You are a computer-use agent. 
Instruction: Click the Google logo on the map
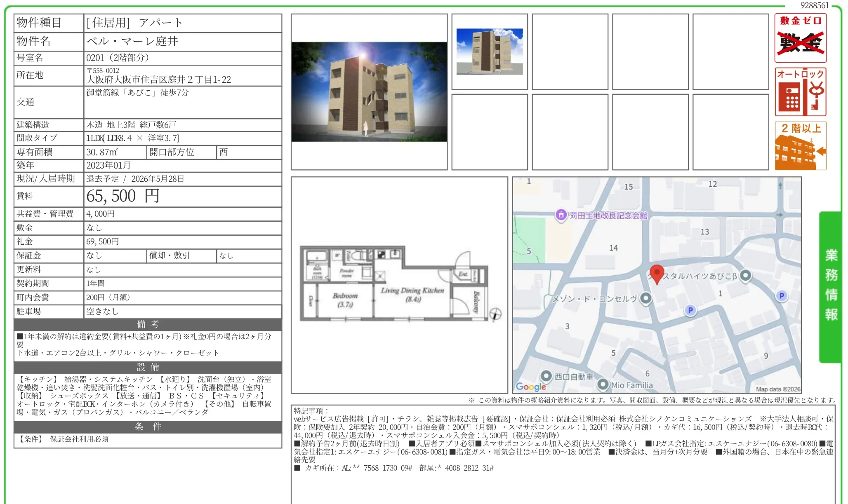coord(531,387)
